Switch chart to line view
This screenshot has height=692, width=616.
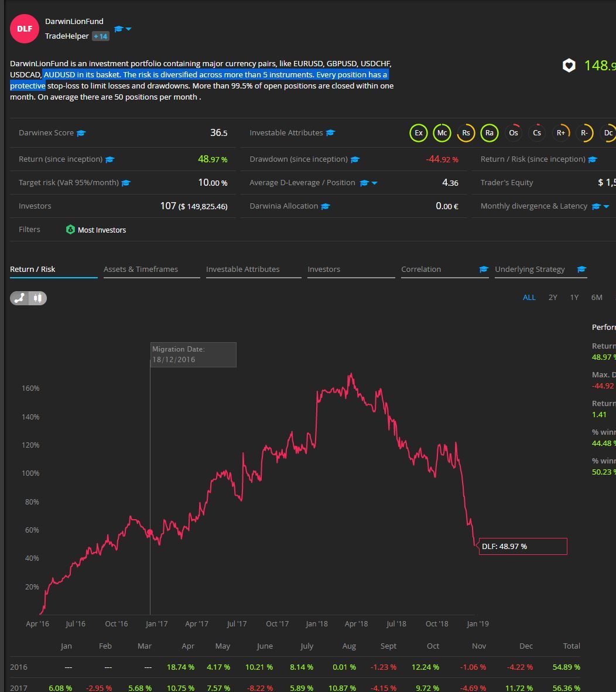pyautogui.click(x=19, y=298)
